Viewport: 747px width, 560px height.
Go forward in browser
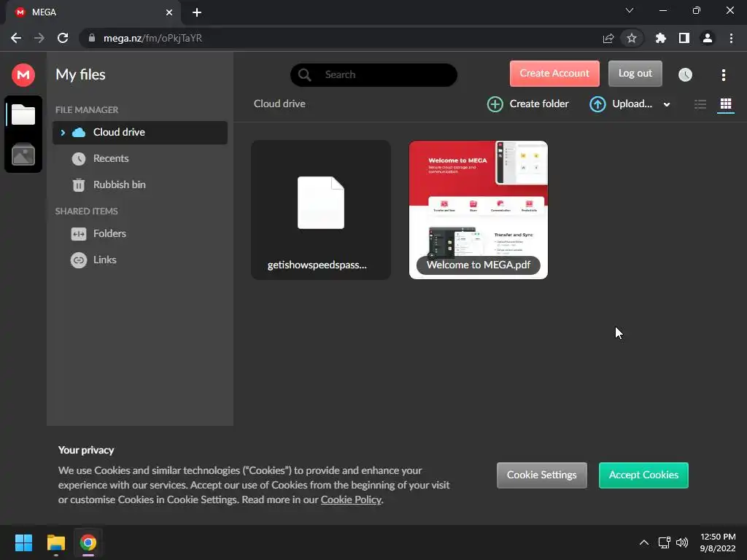pyautogui.click(x=39, y=38)
